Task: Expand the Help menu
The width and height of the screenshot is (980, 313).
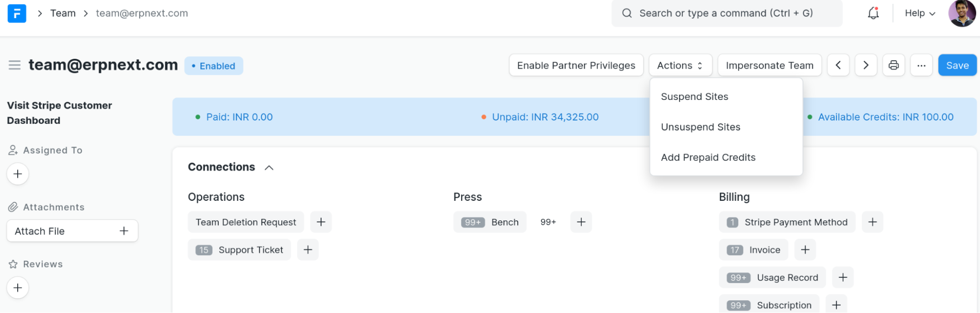Action: click(x=920, y=13)
